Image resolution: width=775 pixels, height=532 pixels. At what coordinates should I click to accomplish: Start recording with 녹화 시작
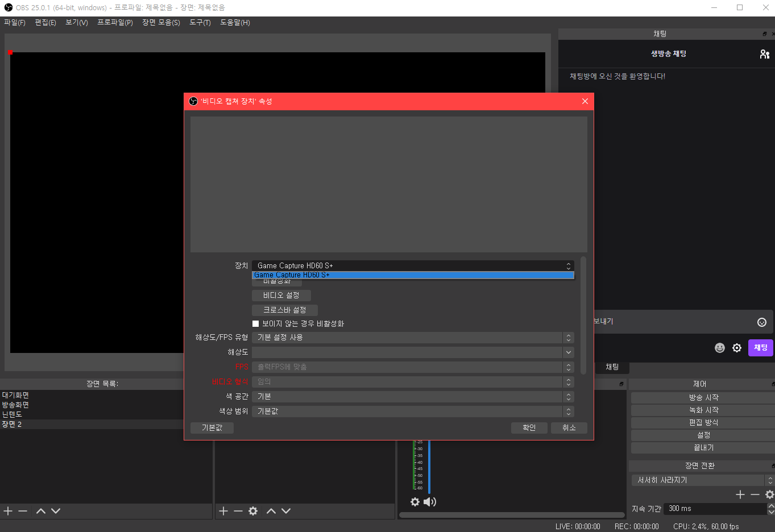[x=703, y=410]
